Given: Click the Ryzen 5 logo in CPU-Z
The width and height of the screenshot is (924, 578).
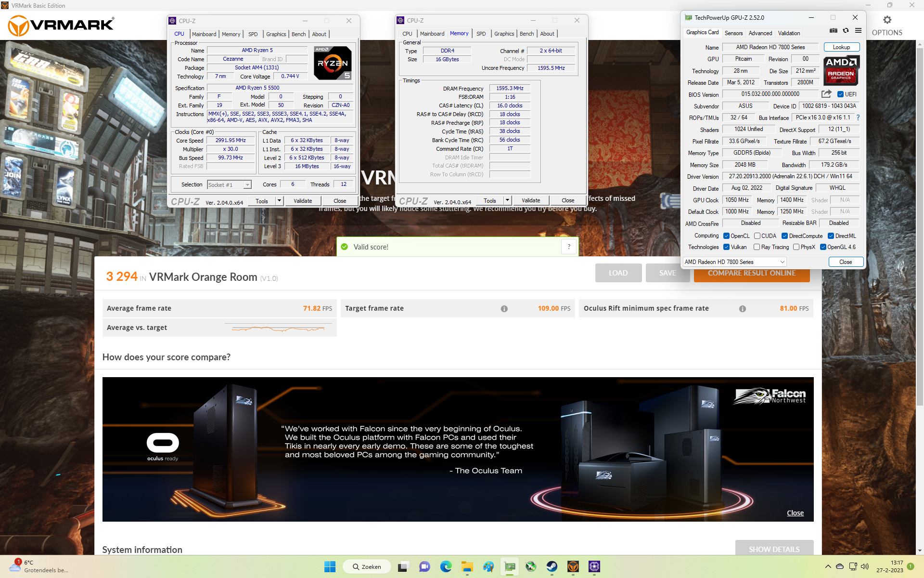Looking at the screenshot, I should [x=333, y=63].
